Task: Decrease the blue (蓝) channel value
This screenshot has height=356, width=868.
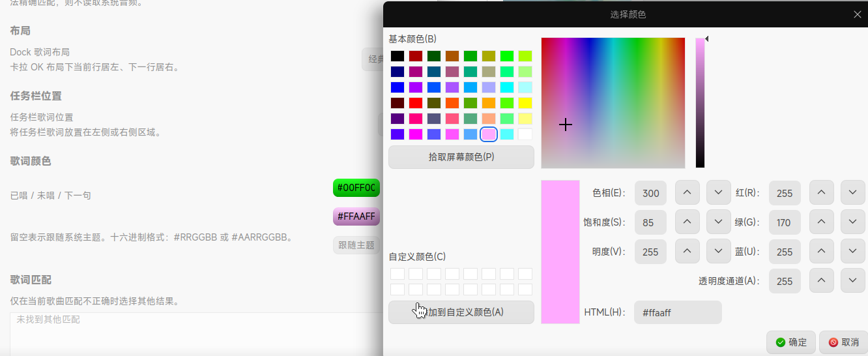Action: [x=853, y=251]
